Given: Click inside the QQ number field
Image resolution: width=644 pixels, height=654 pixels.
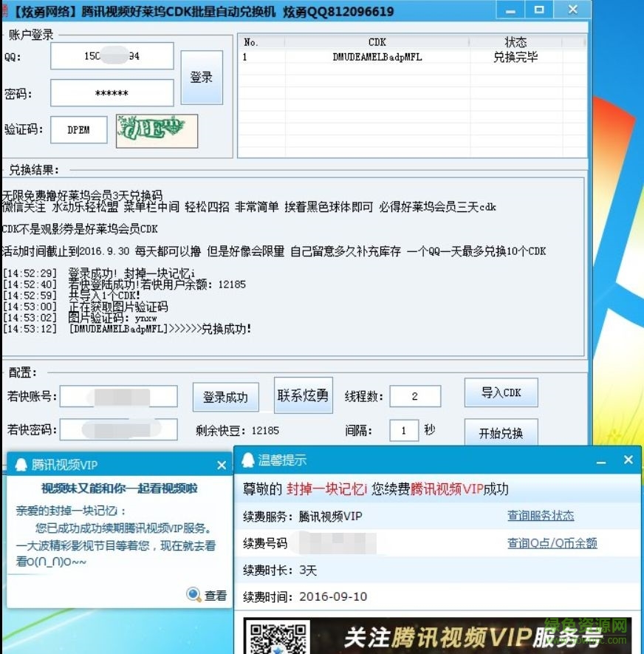Looking at the screenshot, I should click(111, 55).
